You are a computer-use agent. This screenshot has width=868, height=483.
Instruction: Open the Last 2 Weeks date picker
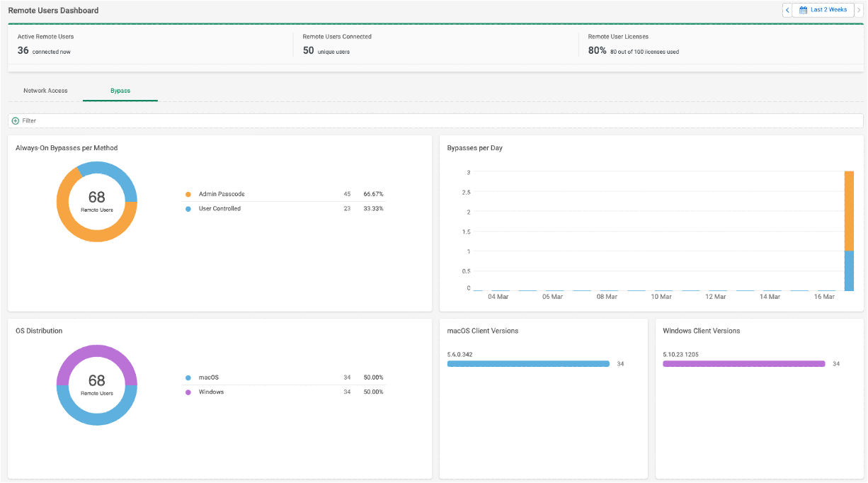[x=823, y=10]
